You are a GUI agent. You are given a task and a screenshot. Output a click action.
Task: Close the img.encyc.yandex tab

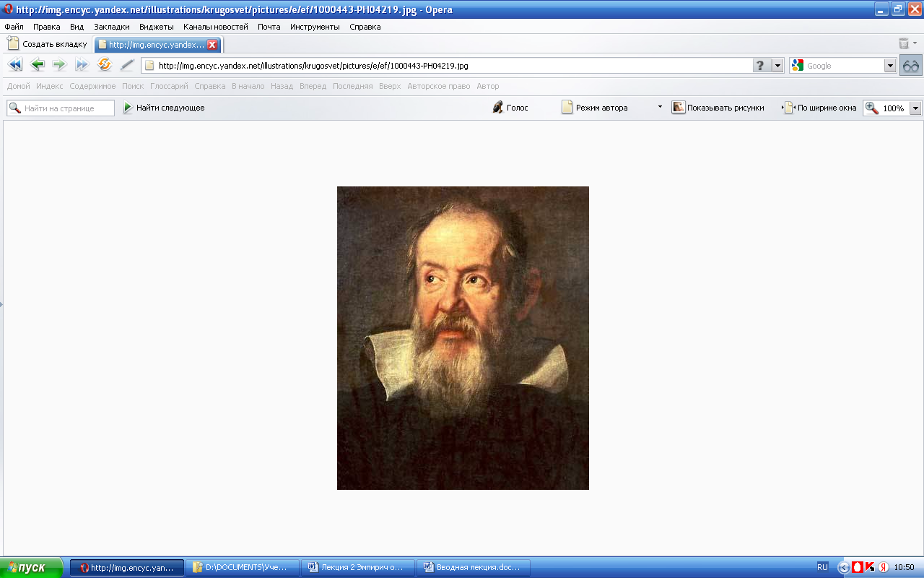coord(212,45)
